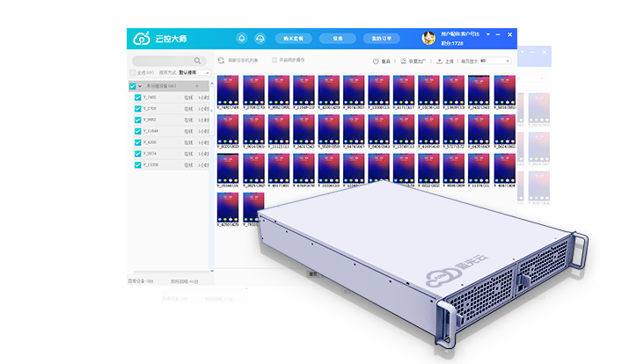Uncheck device Y_2708 checkbox
This screenshot has width=644, height=364.
coord(138,109)
